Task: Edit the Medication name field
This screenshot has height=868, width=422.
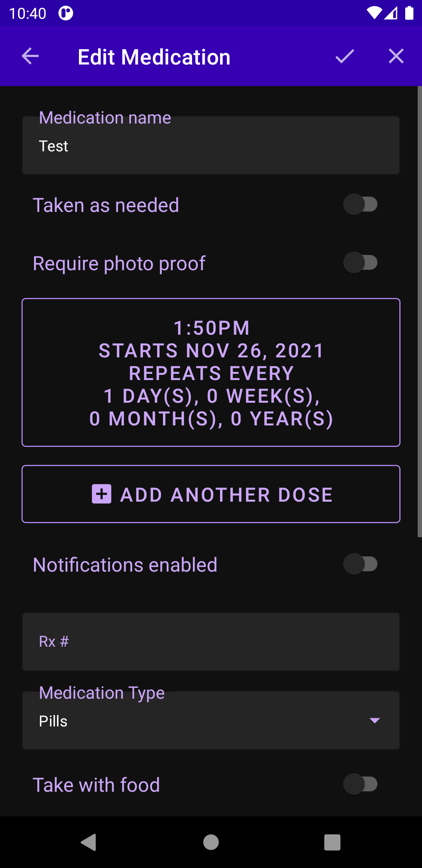Action: click(211, 146)
